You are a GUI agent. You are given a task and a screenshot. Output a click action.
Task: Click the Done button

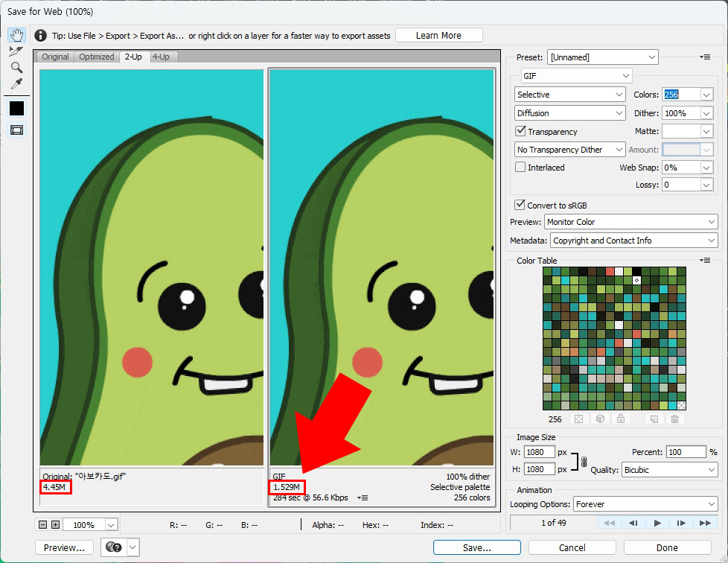click(667, 547)
